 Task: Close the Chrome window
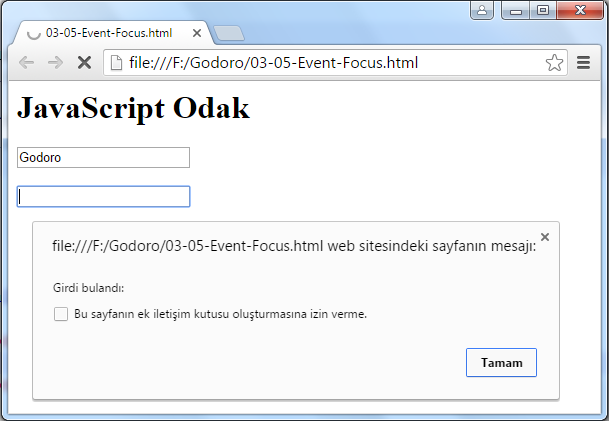point(580,10)
